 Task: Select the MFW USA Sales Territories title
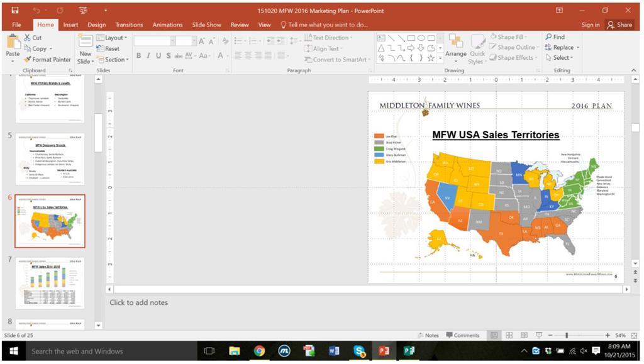496,135
